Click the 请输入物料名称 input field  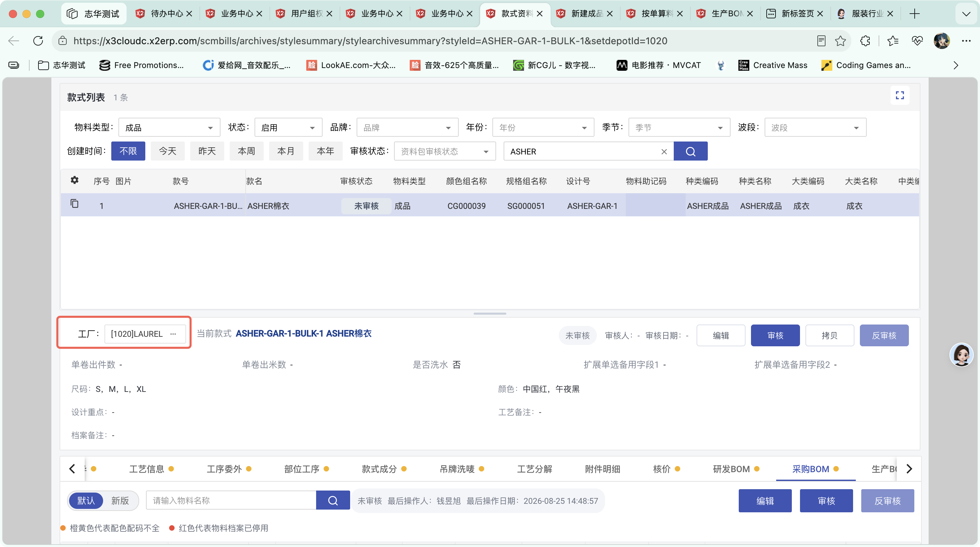point(231,501)
